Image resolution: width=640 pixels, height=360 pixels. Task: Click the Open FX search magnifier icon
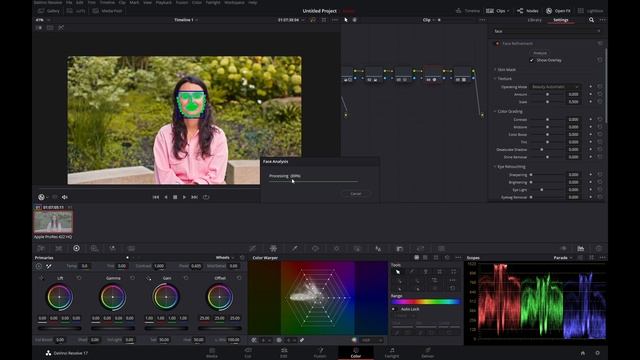pyautogui.click(x=591, y=20)
